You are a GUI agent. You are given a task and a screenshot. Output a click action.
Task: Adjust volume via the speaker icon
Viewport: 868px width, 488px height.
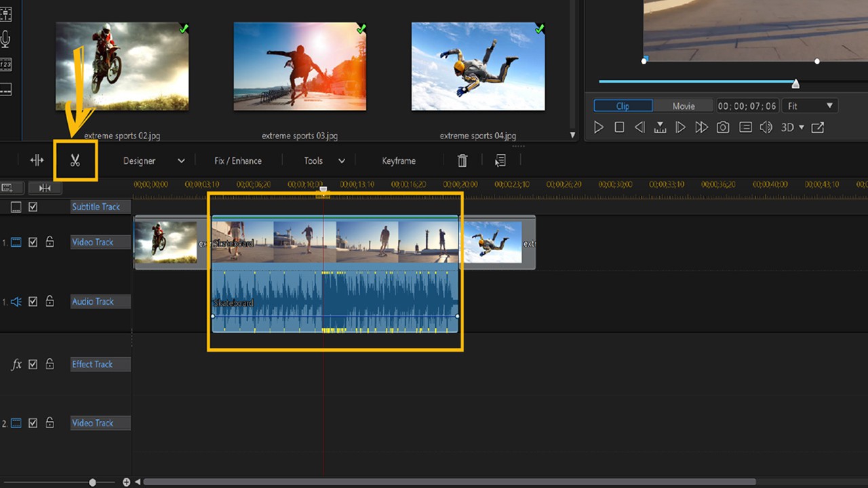tap(766, 127)
